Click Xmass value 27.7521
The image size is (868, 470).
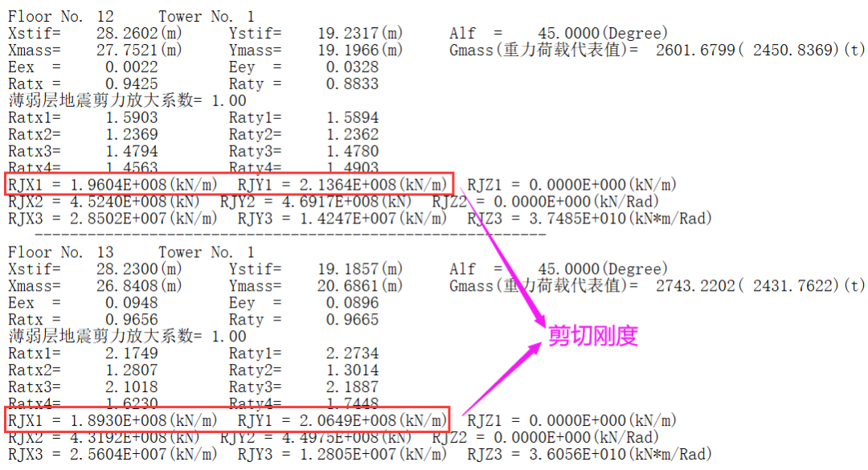point(127,51)
